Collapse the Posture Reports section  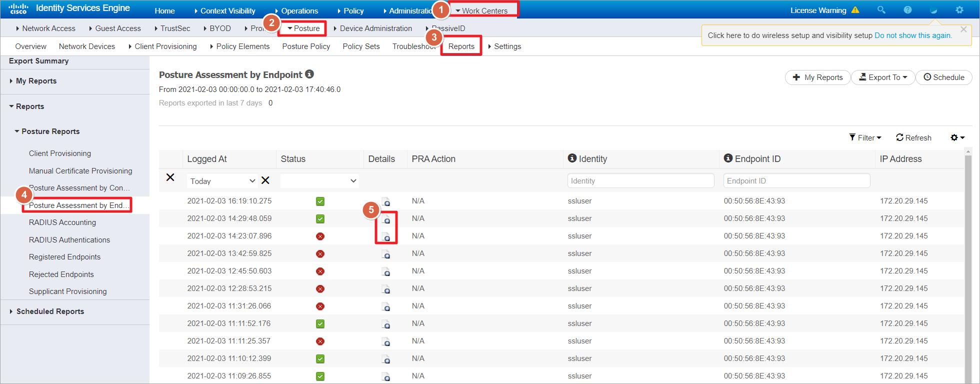tap(47, 131)
